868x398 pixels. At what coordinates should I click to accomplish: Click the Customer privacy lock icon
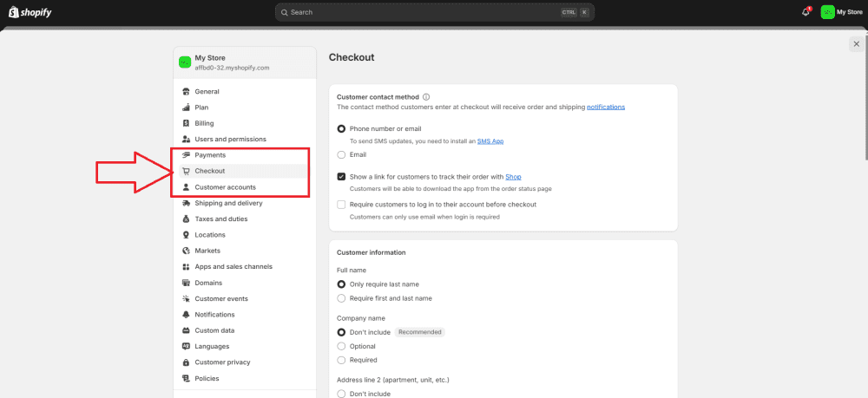pyautogui.click(x=186, y=362)
